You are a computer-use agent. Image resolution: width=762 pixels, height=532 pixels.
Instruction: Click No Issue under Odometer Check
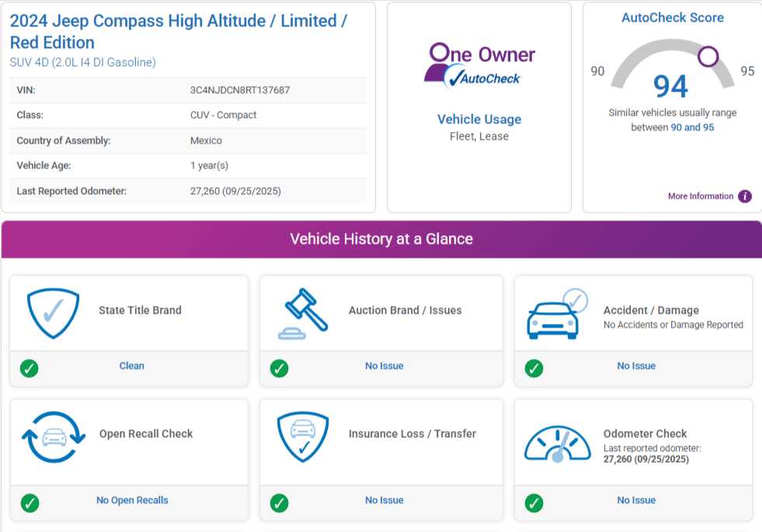(x=636, y=501)
